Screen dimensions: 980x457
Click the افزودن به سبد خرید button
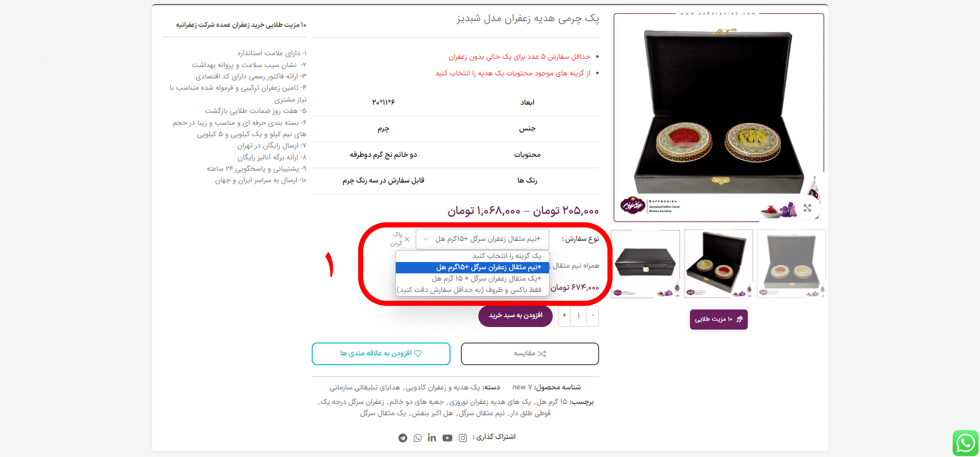(516, 315)
